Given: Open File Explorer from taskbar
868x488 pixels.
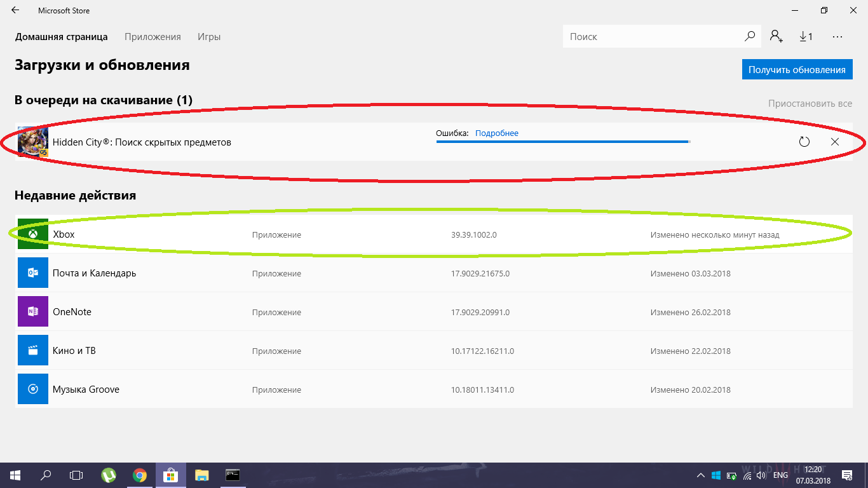Looking at the screenshot, I should [201, 475].
